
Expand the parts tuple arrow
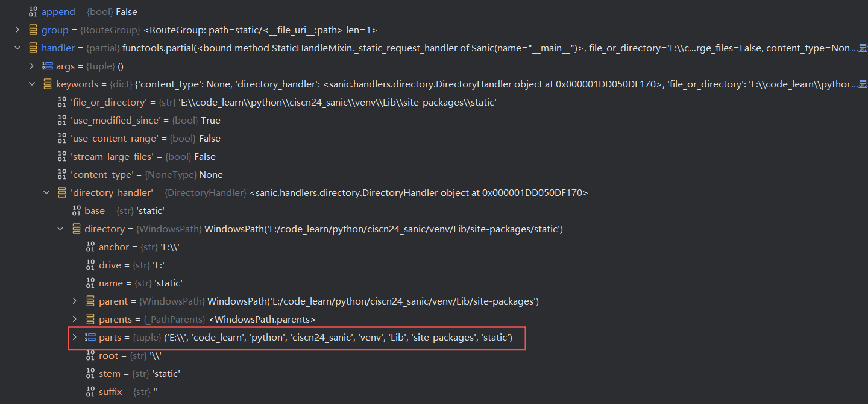tap(75, 338)
